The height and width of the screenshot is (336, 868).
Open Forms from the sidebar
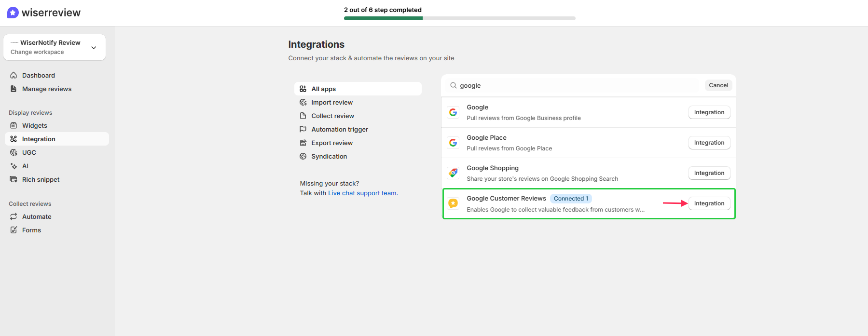[x=31, y=230]
